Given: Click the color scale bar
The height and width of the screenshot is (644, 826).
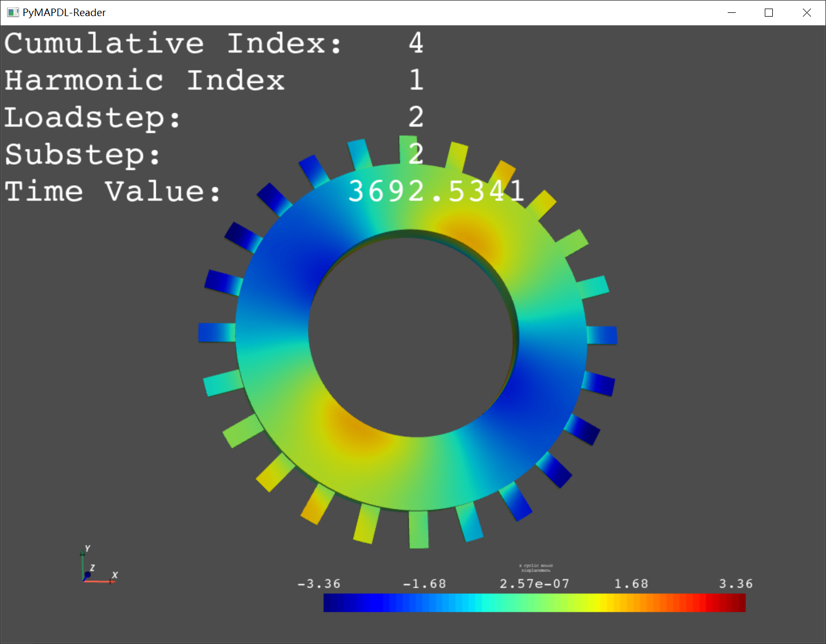Looking at the screenshot, I should point(534,603).
